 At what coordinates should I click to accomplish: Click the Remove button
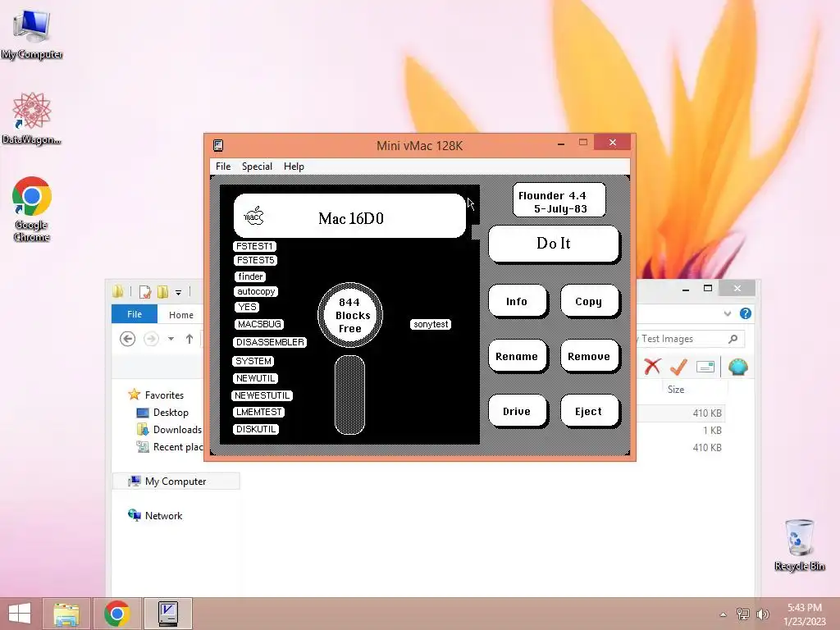589,356
